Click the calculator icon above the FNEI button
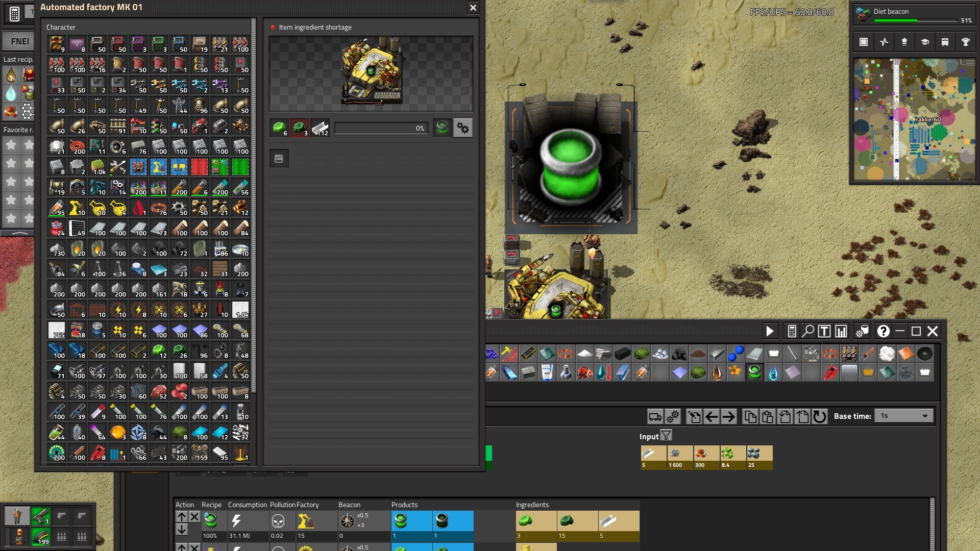The width and height of the screenshot is (980, 551). (x=14, y=14)
